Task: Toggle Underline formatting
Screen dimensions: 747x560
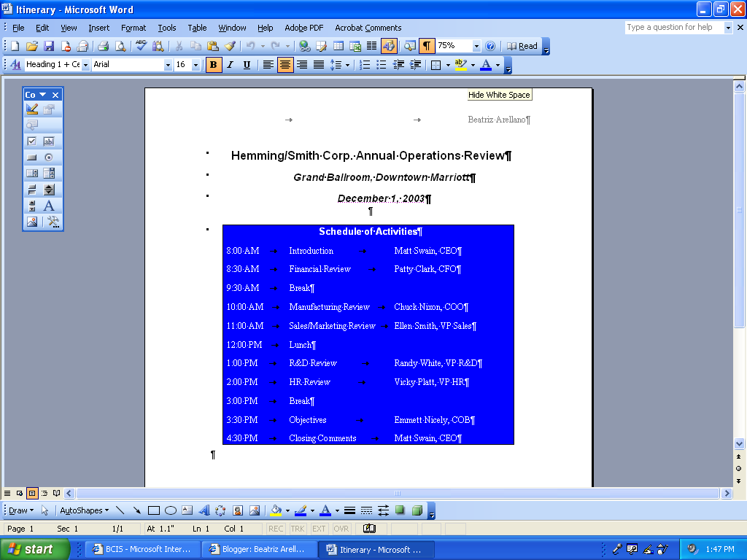Action: pos(247,65)
